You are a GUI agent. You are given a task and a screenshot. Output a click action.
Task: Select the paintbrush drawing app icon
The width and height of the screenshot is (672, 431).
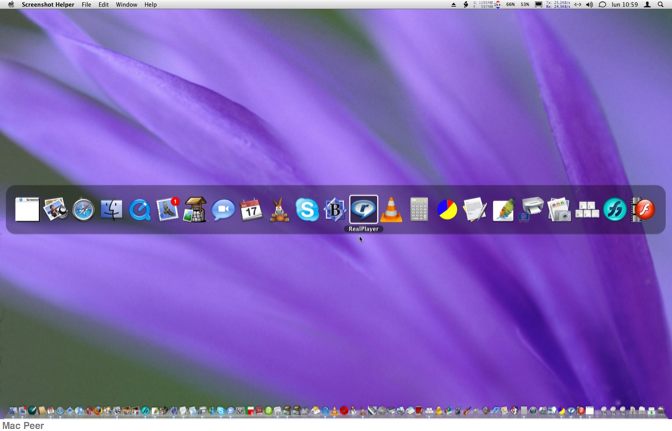coord(503,210)
